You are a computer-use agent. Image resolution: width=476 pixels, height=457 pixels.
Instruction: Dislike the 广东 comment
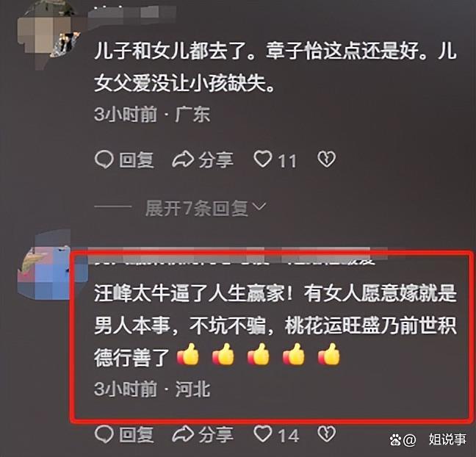click(x=326, y=159)
